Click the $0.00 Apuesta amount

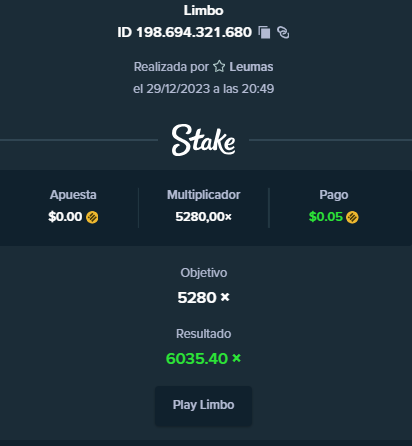(65, 217)
